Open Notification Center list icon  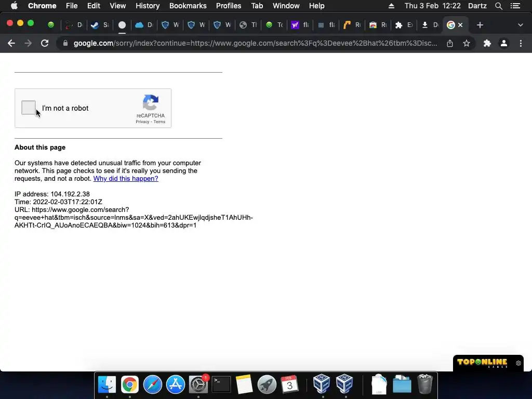point(515,6)
